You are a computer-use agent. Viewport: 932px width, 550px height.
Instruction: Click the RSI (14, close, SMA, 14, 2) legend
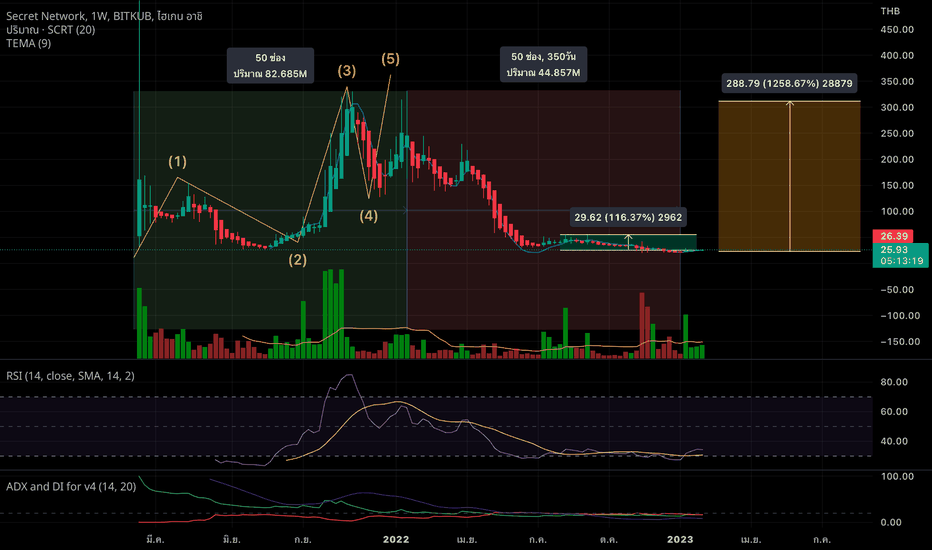(70, 376)
